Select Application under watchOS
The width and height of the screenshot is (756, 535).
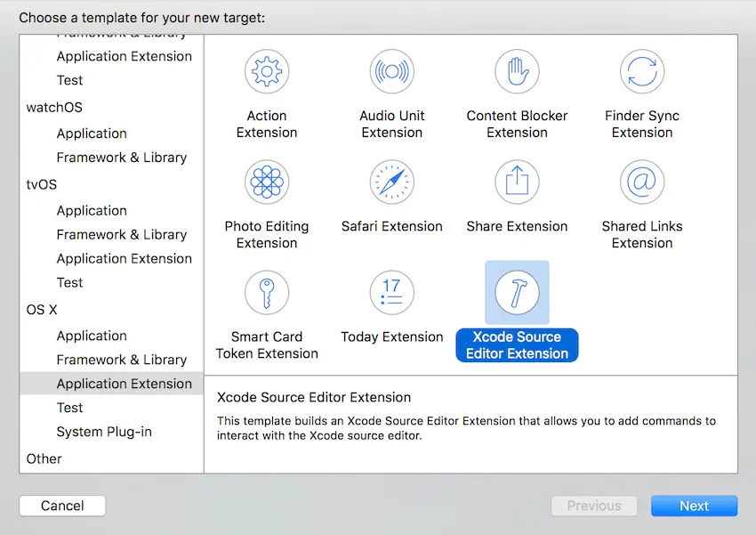click(x=92, y=134)
